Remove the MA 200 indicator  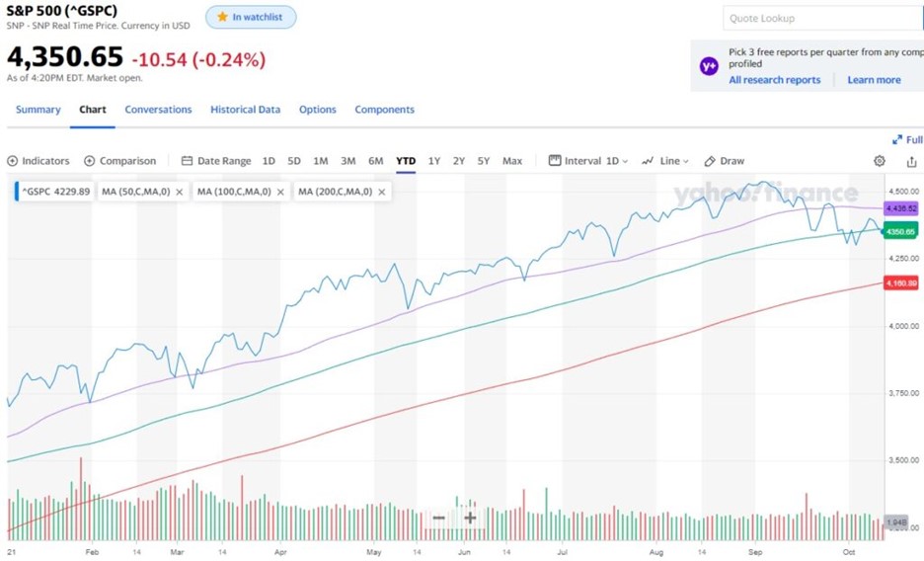[381, 192]
